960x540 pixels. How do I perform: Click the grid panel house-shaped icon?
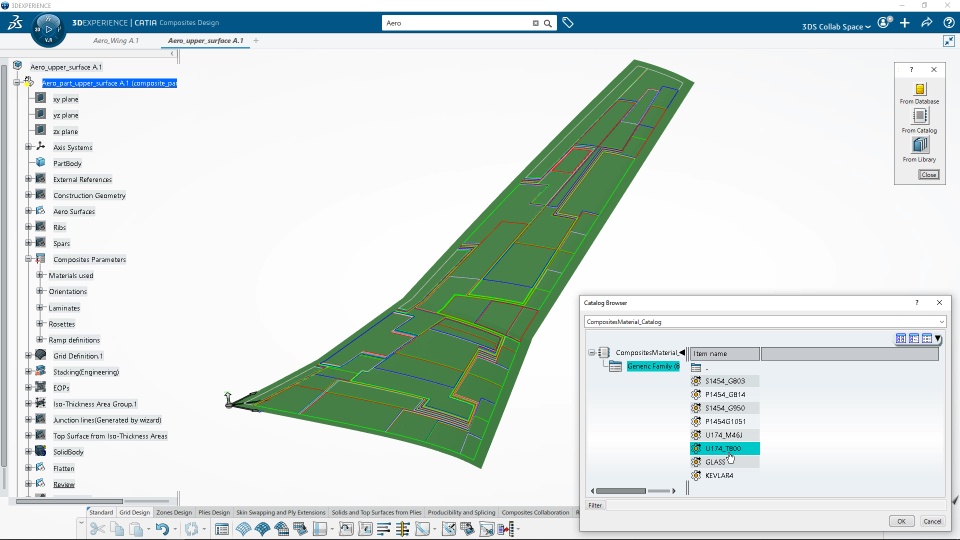(282, 529)
